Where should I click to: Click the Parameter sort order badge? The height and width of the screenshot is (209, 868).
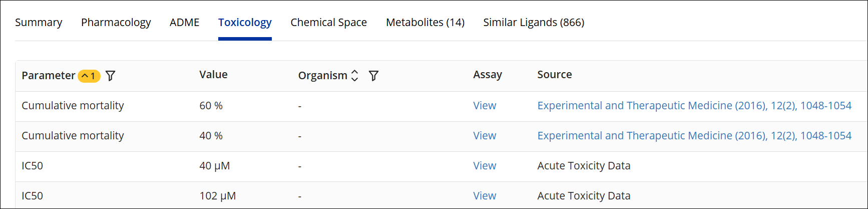(90, 76)
